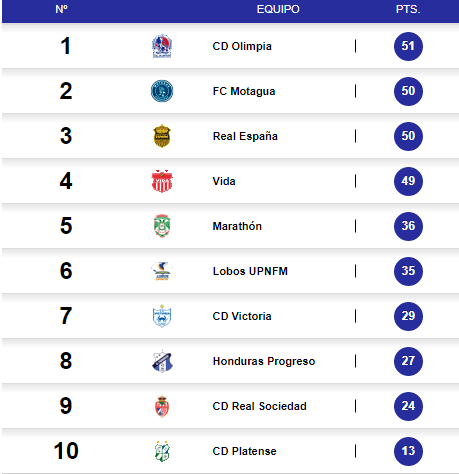Click the Lobos UPNFM team name
Viewport: 459px width, 474px height.
tap(250, 271)
